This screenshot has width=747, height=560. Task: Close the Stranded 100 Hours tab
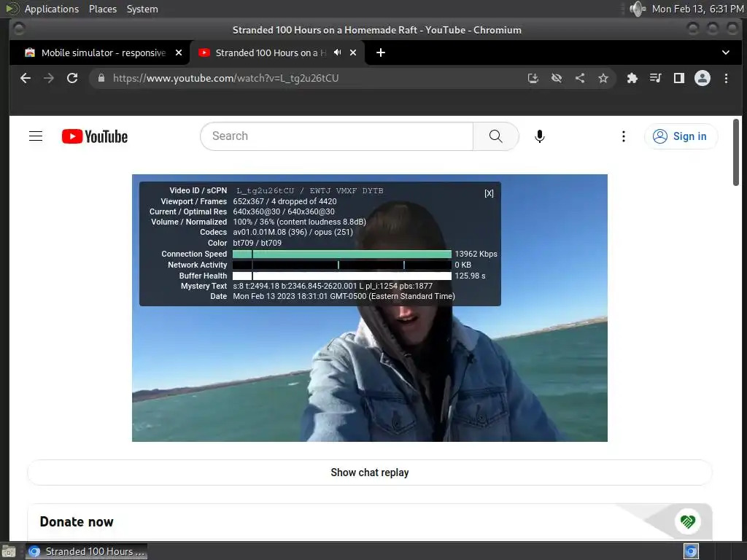(x=353, y=52)
